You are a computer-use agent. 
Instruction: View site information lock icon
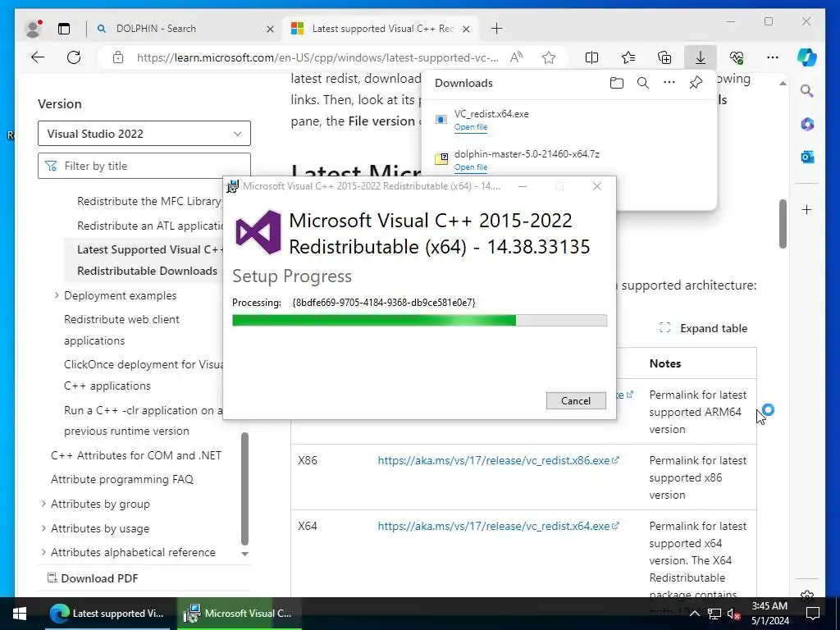tap(118, 57)
